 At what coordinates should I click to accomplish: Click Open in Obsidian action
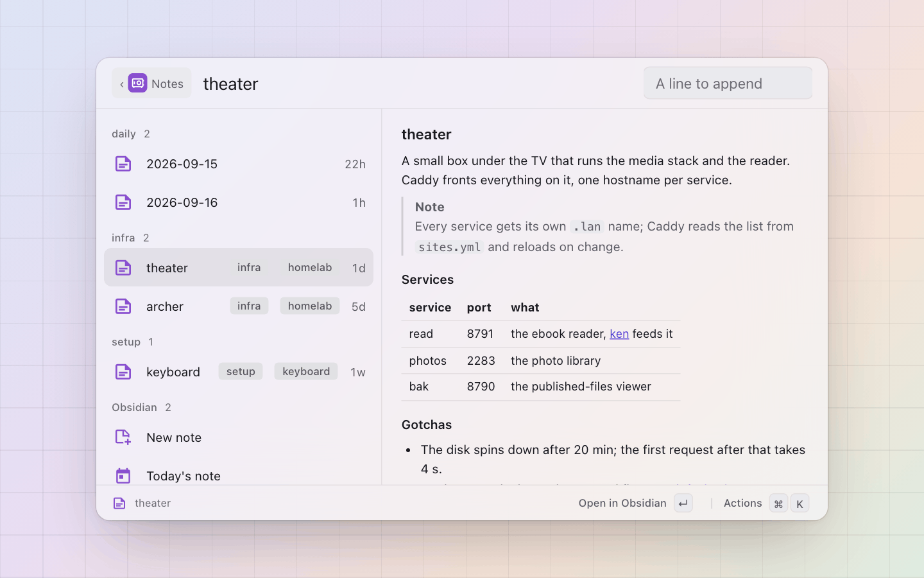coord(635,504)
